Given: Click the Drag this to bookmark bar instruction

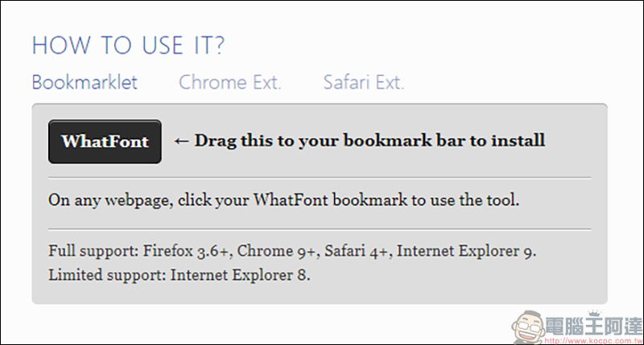Looking at the screenshot, I should pos(369,141).
